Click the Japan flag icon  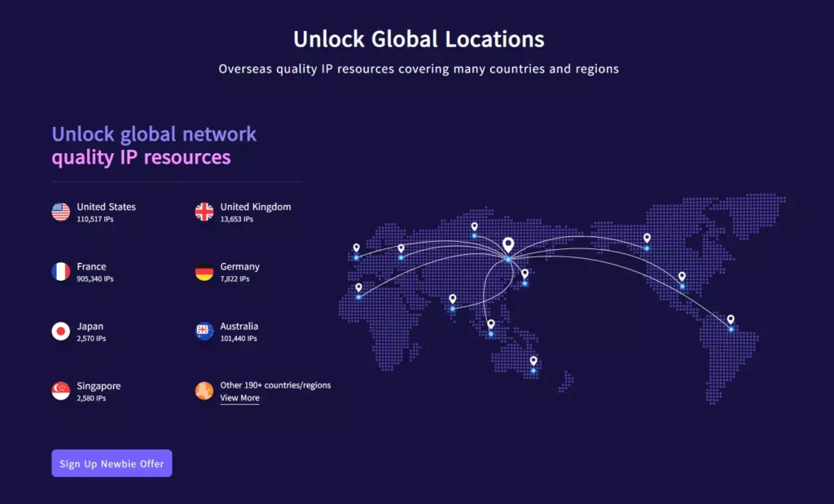pyautogui.click(x=60, y=331)
